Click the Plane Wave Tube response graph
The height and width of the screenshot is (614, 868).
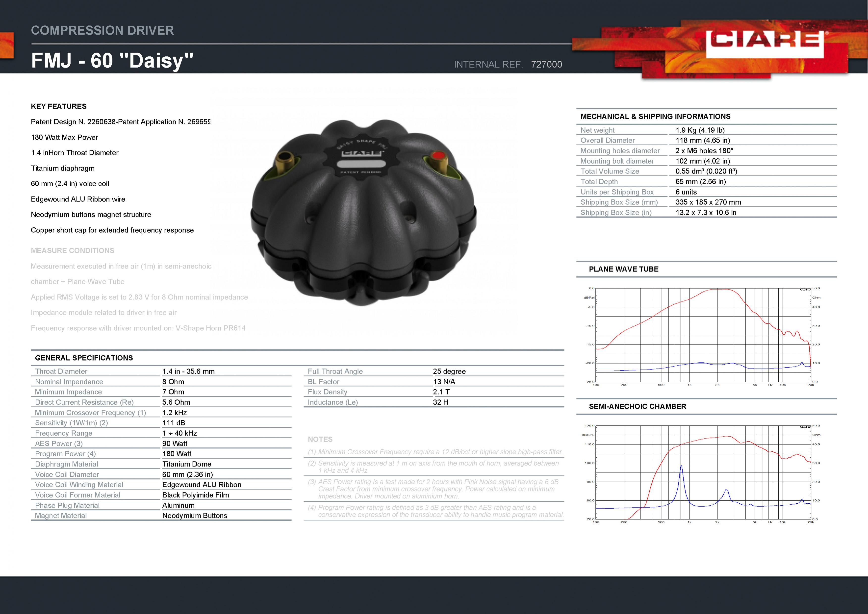click(702, 336)
